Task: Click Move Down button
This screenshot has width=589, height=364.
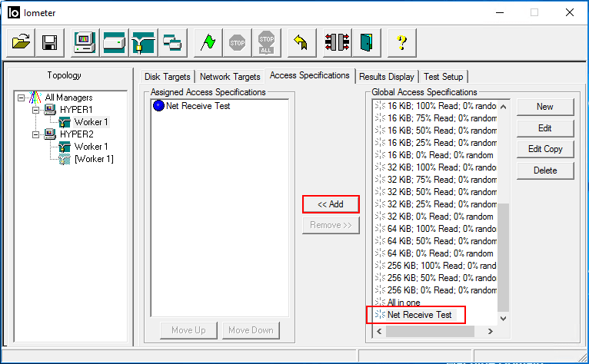Action: (251, 330)
